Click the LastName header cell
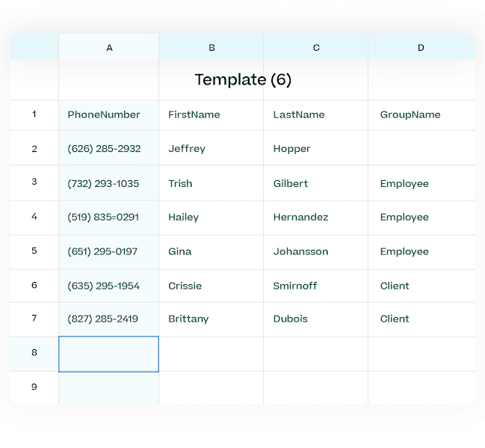Screen dimensions: 485x448 tap(299, 115)
